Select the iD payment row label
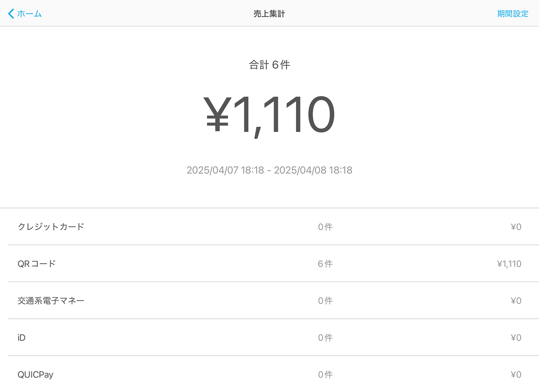 pos(21,338)
